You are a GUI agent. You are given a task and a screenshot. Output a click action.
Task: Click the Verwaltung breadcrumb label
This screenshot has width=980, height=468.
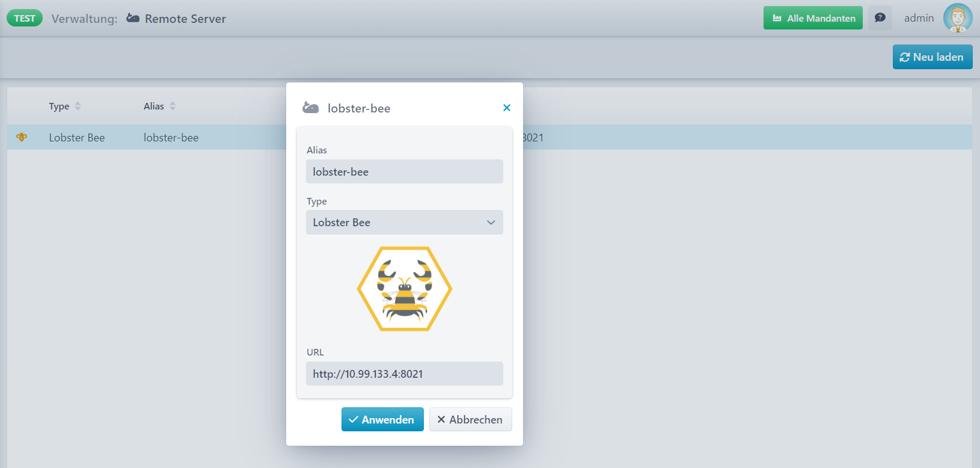click(x=85, y=19)
